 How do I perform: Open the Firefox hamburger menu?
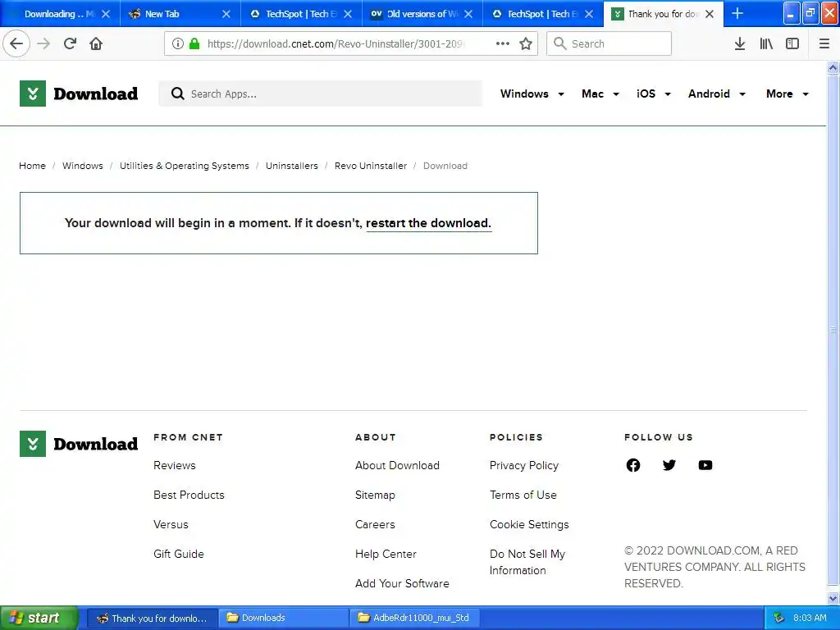(824, 43)
